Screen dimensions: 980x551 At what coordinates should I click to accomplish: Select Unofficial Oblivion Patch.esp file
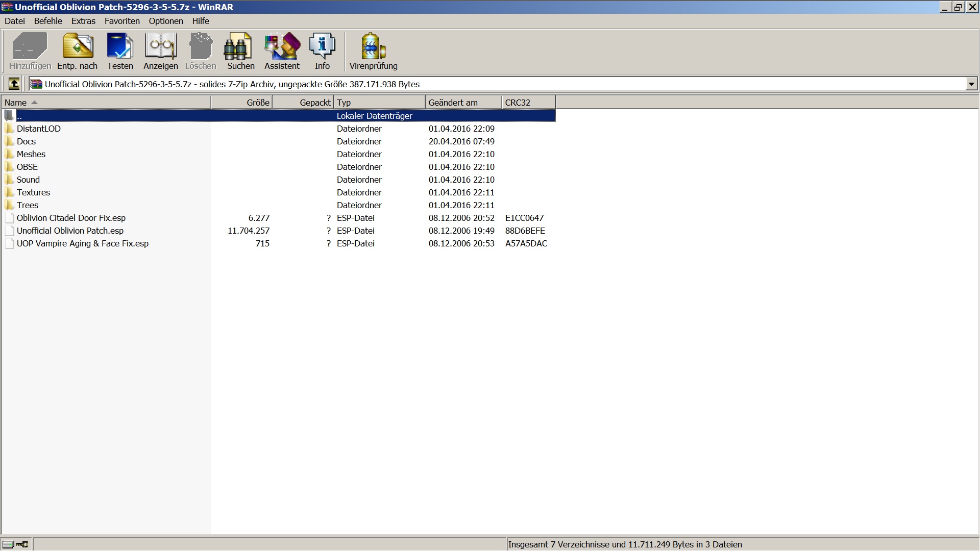coord(70,231)
